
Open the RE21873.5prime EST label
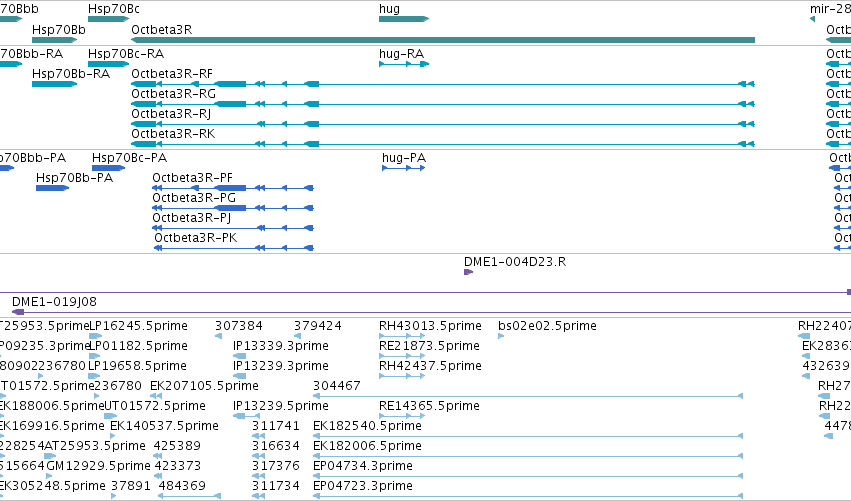click(429, 346)
